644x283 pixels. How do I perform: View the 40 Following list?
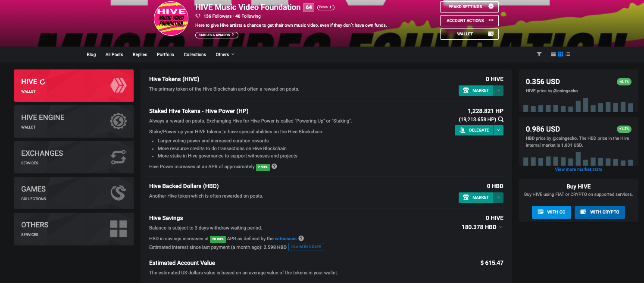pos(248,16)
